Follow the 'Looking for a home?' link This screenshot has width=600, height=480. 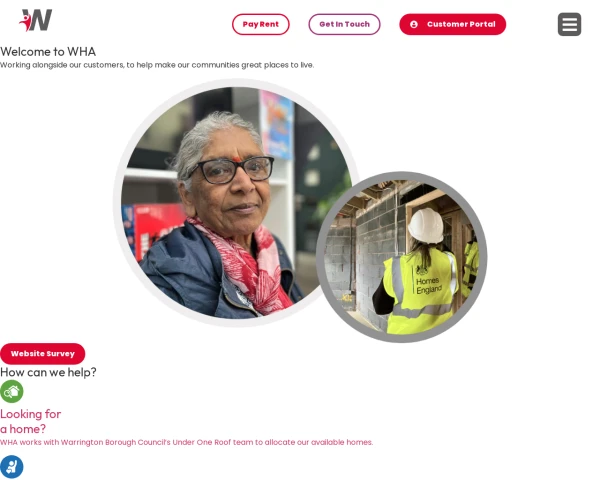point(31,421)
